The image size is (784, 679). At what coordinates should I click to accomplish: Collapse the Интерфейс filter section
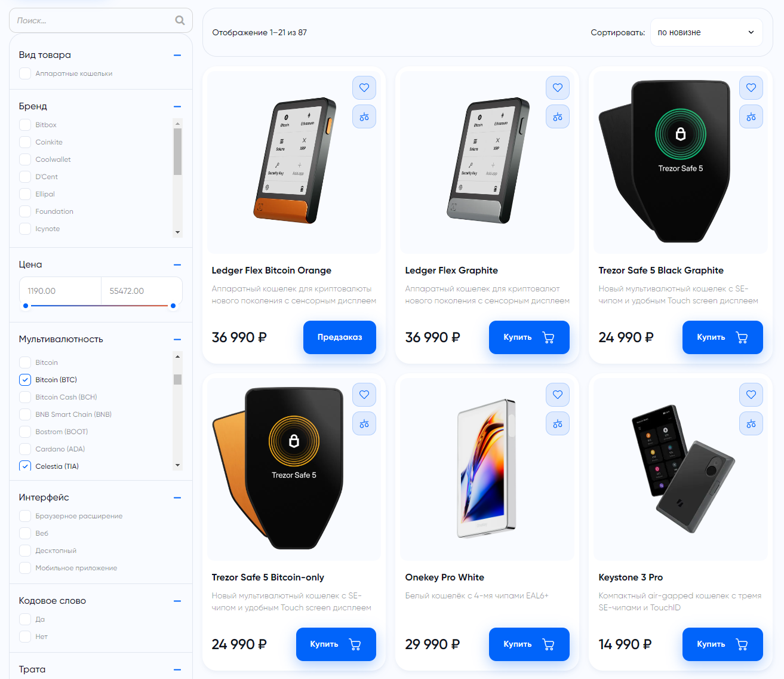click(177, 497)
